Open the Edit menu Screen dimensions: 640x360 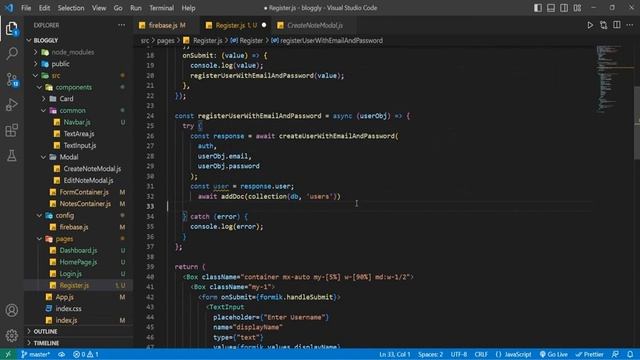point(44,8)
